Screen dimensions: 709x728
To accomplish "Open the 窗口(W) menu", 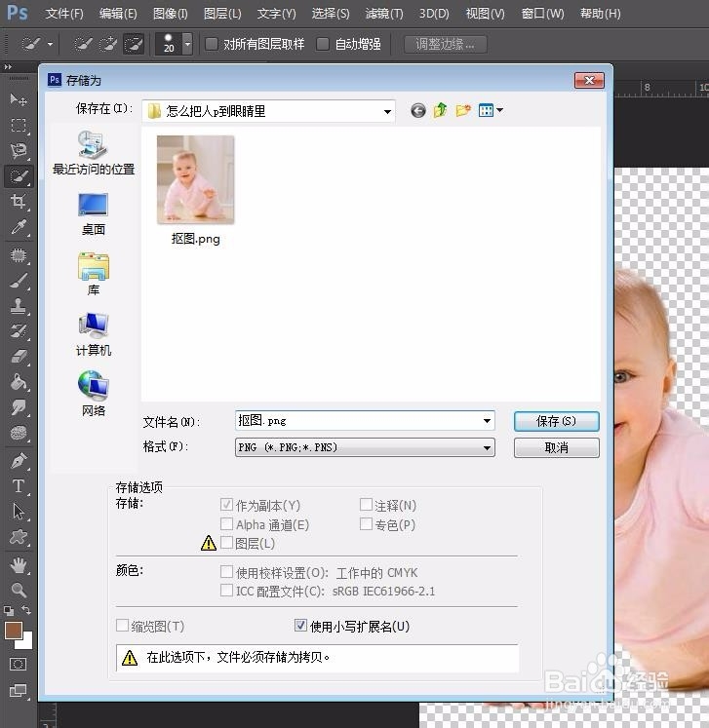I will pos(542,14).
